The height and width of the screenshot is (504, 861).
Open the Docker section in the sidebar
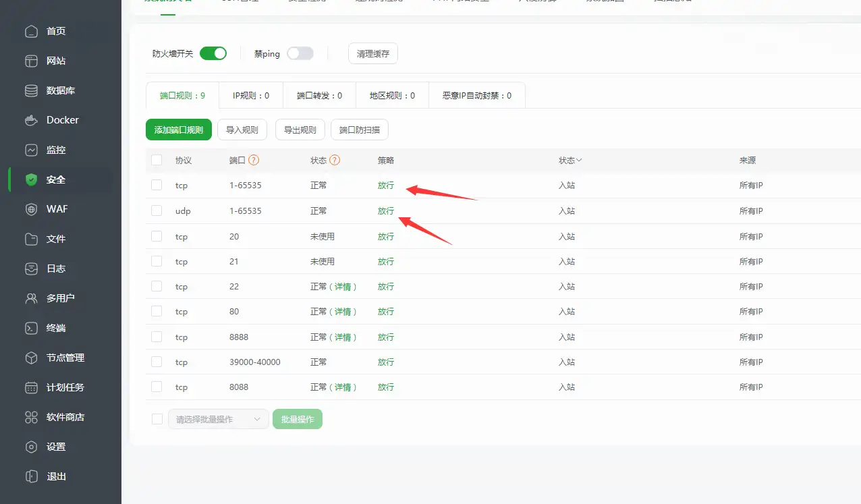click(60, 120)
